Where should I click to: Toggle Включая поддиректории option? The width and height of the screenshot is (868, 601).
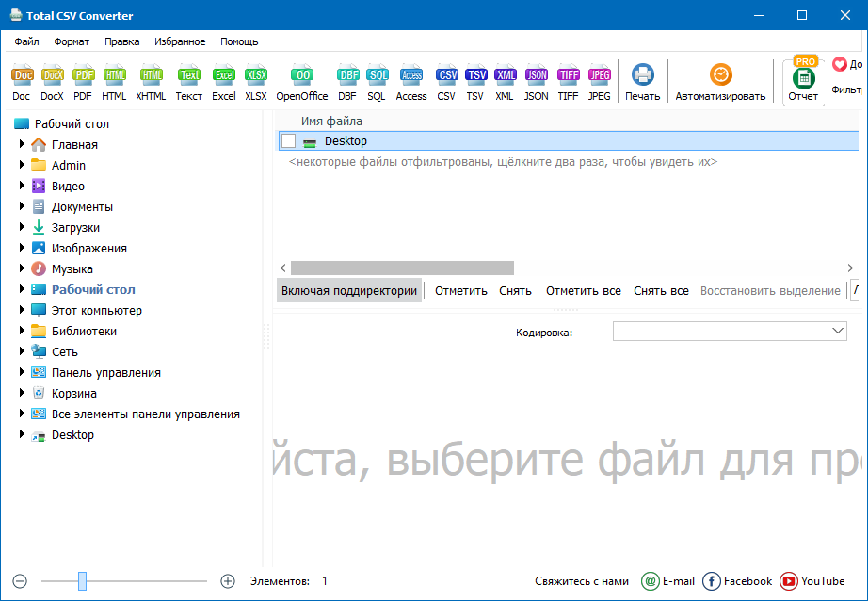348,290
